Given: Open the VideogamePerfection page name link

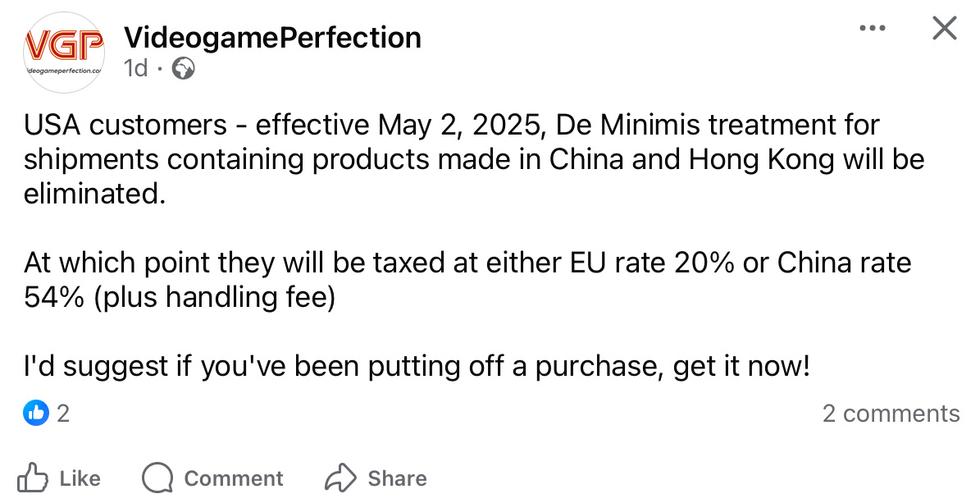Looking at the screenshot, I should (272, 37).
